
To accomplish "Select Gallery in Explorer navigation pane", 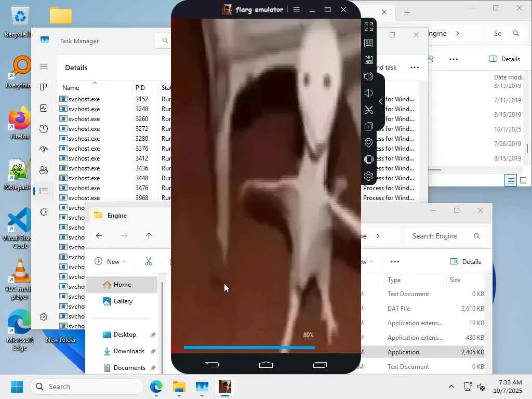I will pos(122,301).
